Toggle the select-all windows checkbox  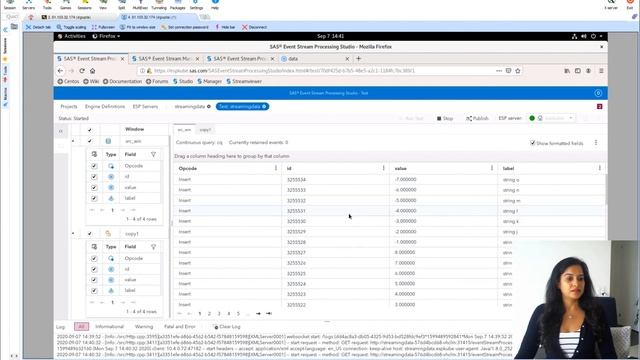90,130
